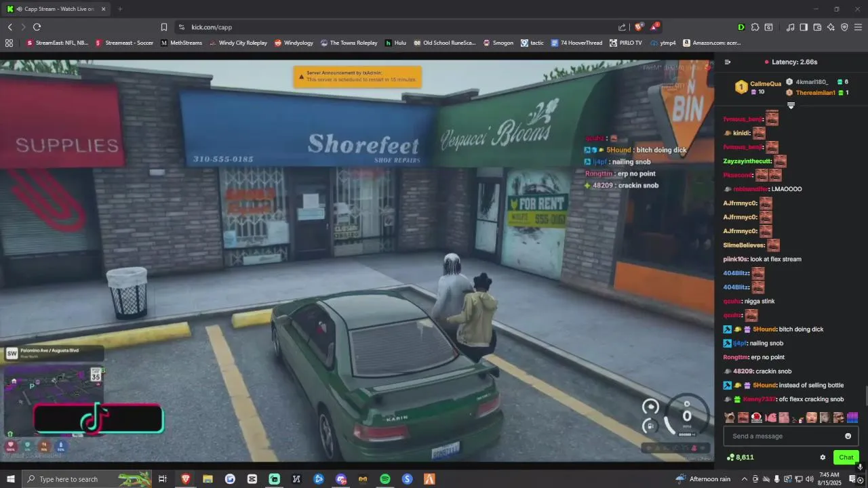The width and height of the screenshot is (868, 488).
Task: Select the Capp Stream browser tab
Action: [x=56, y=9]
